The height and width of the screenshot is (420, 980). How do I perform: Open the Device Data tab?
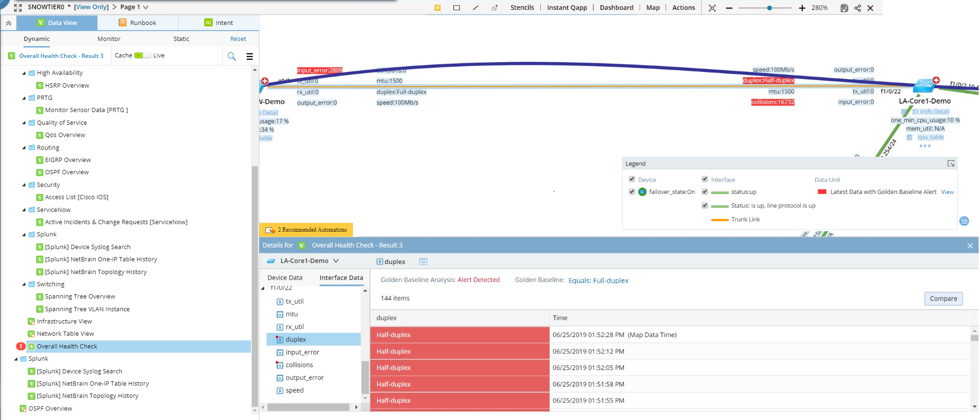pos(285,278)
